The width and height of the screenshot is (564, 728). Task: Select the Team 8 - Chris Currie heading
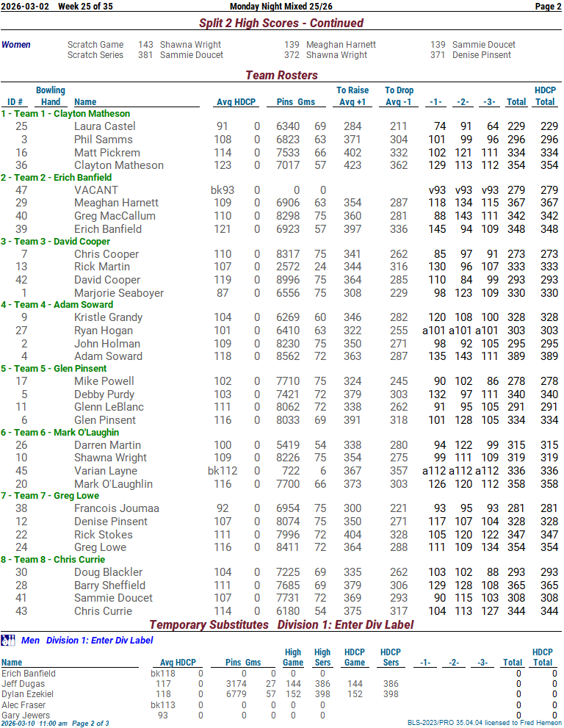(55, 560)
